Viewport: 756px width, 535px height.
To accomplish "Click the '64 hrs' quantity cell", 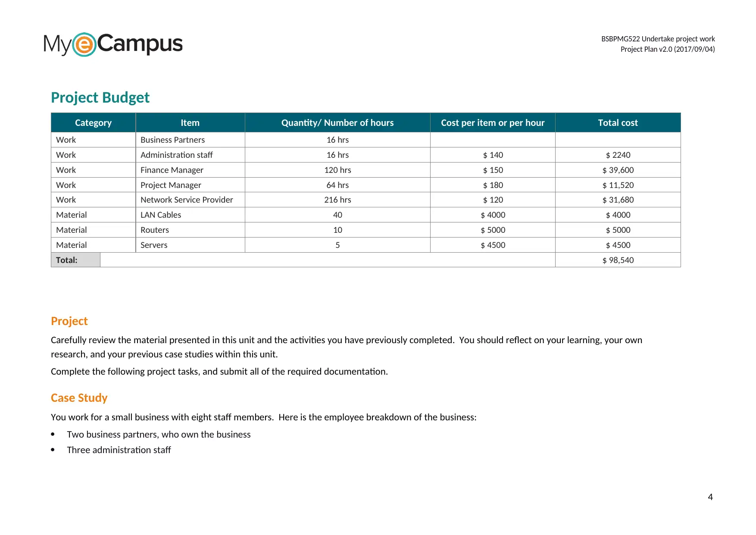I will coord(337,185).
